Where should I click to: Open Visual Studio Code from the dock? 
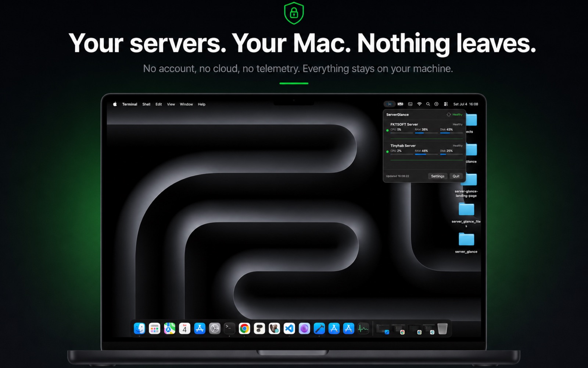coord(289,328)
